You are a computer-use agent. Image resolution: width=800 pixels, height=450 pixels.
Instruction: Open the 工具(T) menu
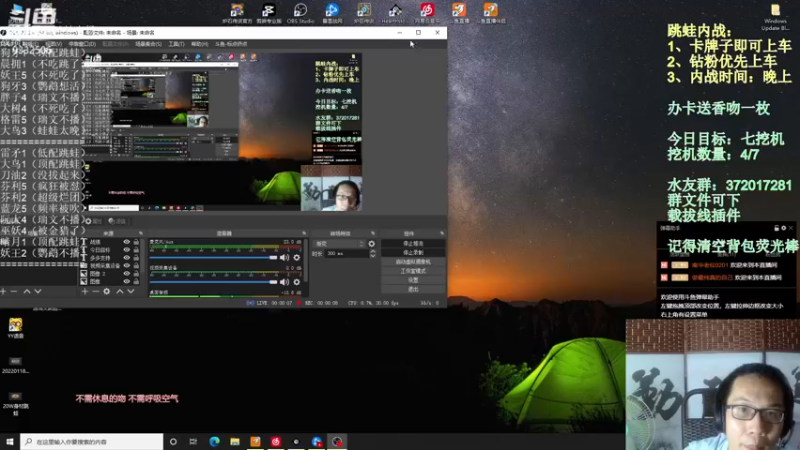pos(176,44)
